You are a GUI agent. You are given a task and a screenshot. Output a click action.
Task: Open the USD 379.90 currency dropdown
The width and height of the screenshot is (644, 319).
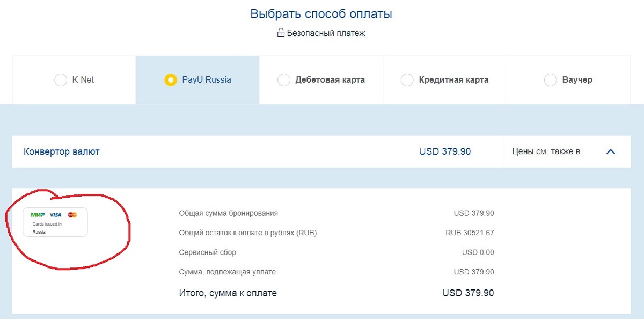click(444, 151)
